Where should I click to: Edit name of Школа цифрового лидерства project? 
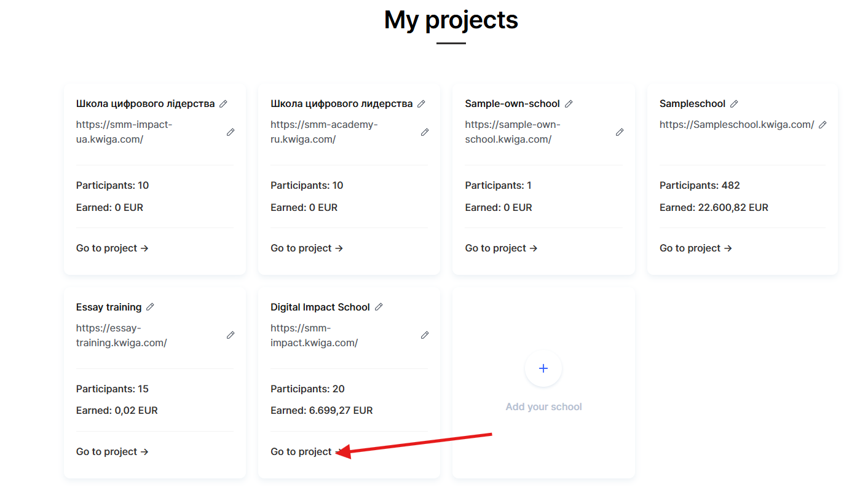421,104
